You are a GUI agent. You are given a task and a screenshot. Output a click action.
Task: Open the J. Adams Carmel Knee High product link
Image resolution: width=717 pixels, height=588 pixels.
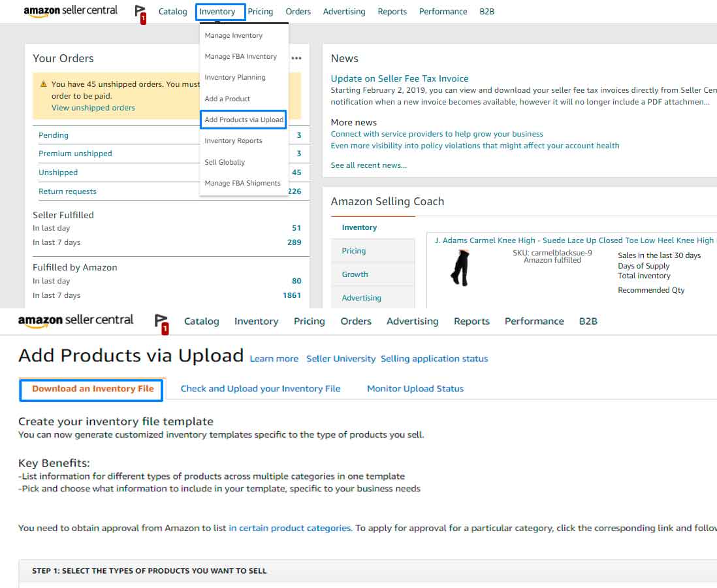(574, 240)
